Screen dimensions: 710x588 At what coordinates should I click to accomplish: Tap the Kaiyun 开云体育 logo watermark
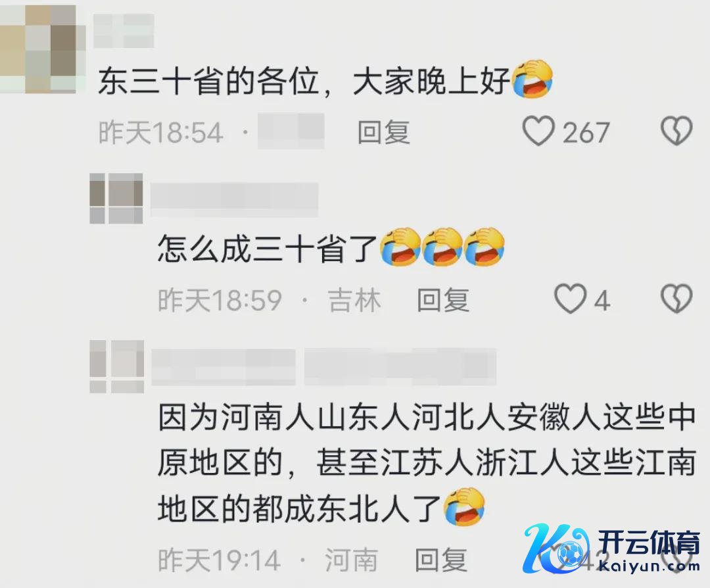pyautogui.click(x=613, y=549)
